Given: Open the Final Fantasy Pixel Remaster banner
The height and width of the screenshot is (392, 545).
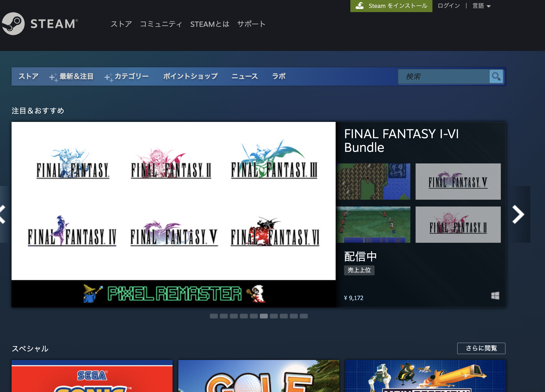Looking at the screenshot, I should [x=174, y=214].
